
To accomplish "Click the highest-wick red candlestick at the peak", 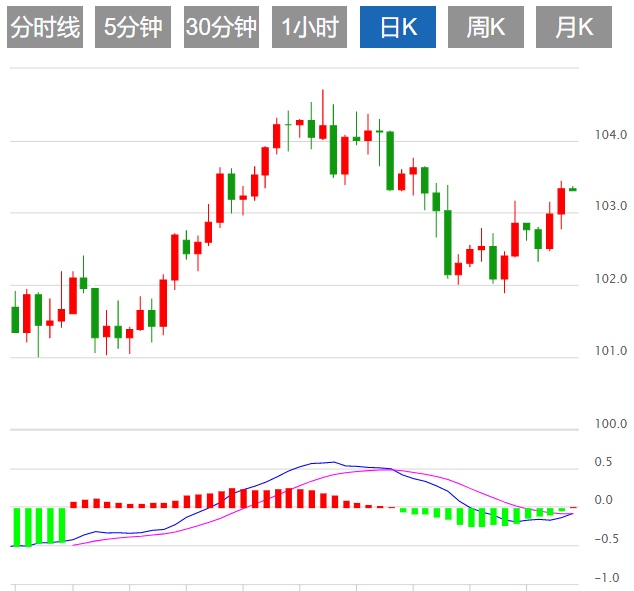I will [323, 132].
